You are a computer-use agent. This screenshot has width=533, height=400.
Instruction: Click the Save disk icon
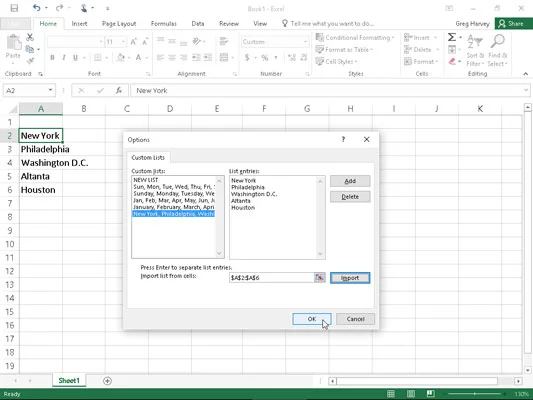click(x=14, y=8)
